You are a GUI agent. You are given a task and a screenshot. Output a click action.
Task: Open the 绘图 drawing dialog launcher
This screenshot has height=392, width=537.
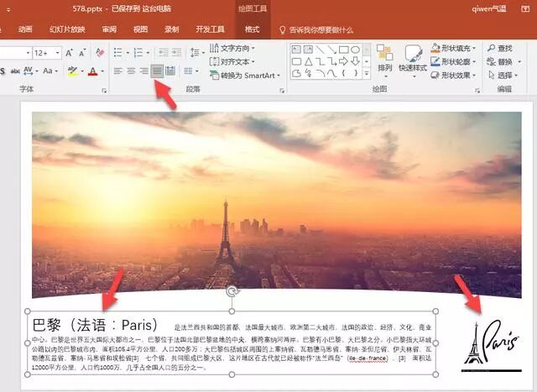[477, 91]
